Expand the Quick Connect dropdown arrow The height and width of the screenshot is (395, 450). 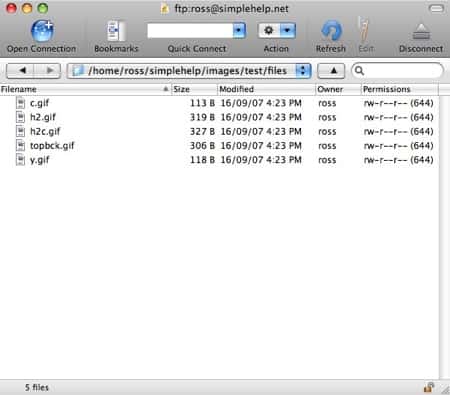click(x=239, y=31)
